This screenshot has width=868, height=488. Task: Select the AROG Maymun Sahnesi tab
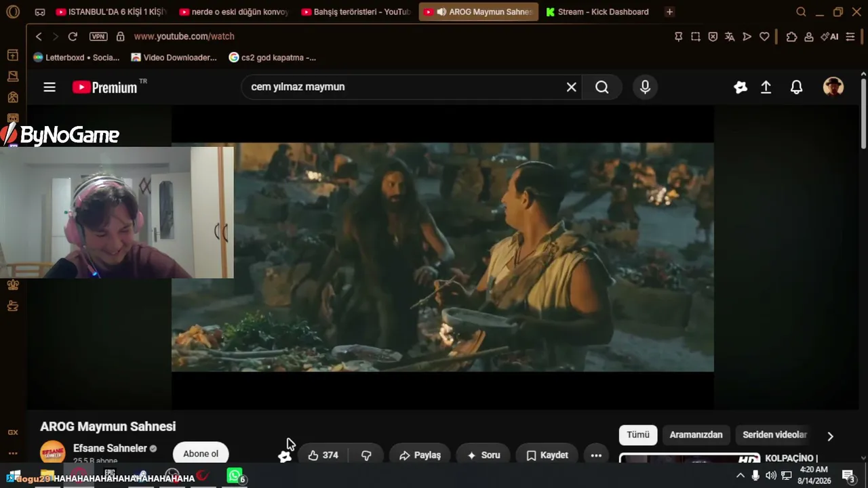coord(479,12)
